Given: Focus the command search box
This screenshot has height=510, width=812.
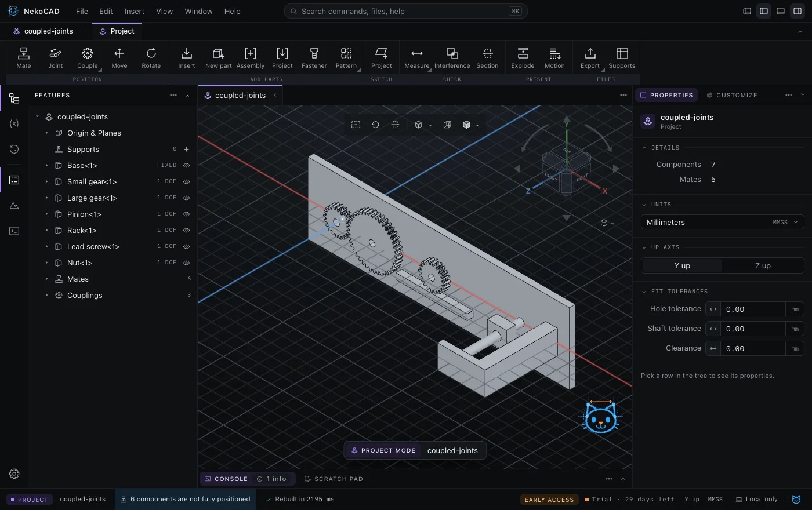Looking at the screenshot, I should tap(405, 11).
